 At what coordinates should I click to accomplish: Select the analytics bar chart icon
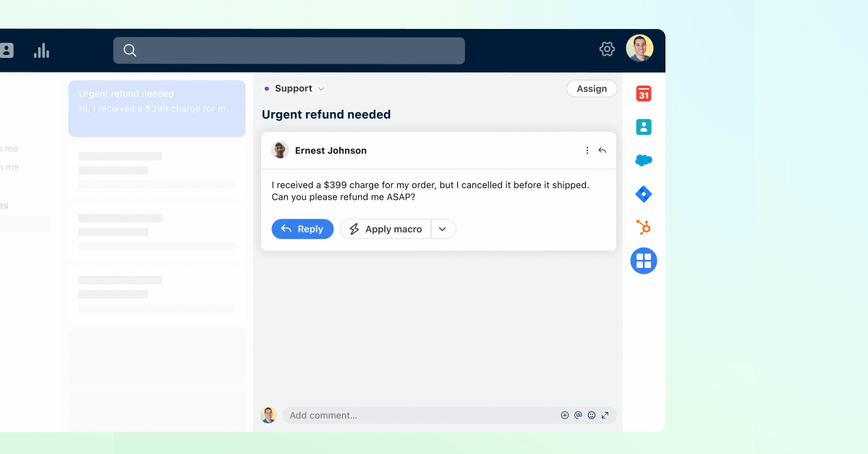(41, 50)
